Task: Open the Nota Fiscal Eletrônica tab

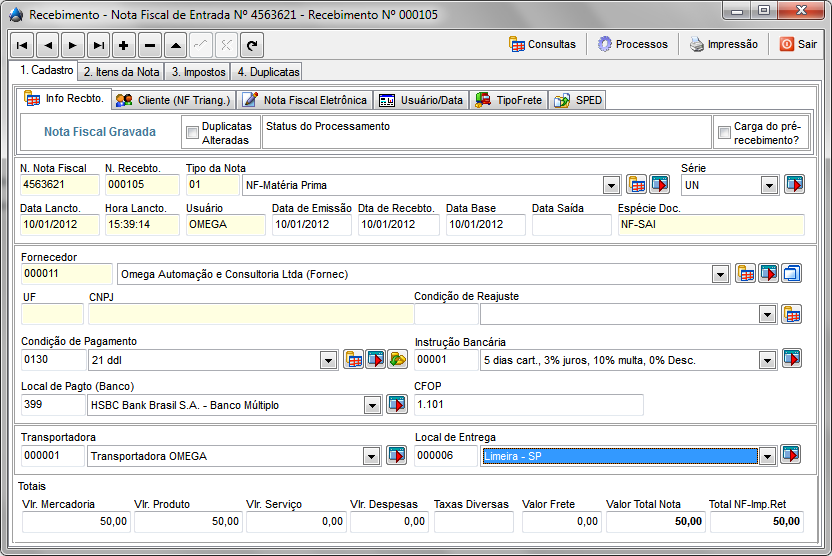Action: point(306,100)
